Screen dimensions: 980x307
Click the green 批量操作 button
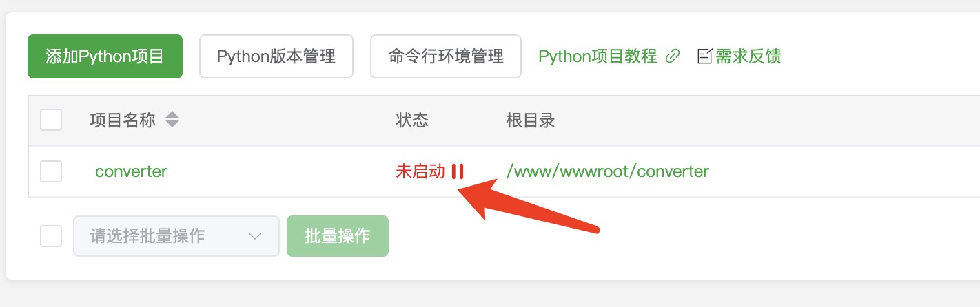coord(338,236)
